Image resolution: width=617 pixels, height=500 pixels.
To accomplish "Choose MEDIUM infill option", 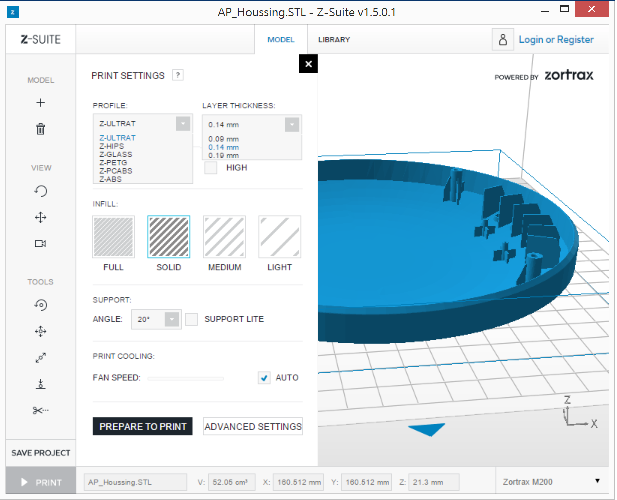I will click(x=224, y=236).
